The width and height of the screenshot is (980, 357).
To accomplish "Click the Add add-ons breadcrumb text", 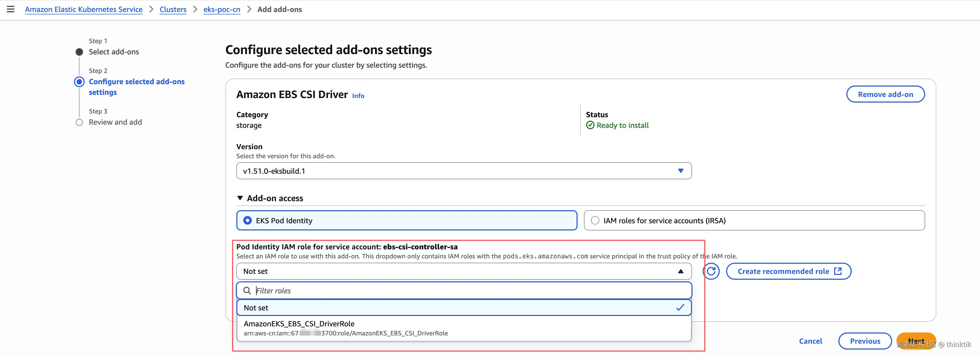I will point(280,10).
